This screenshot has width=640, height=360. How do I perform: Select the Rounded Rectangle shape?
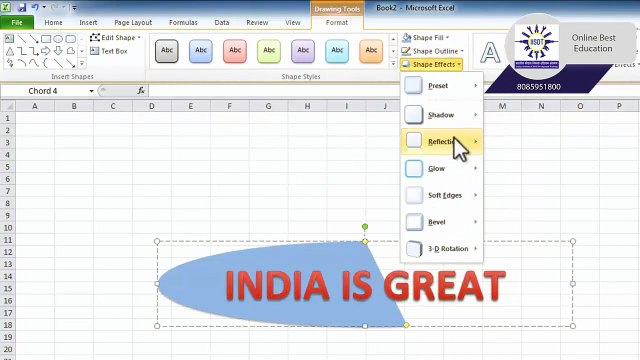point(71,39)
